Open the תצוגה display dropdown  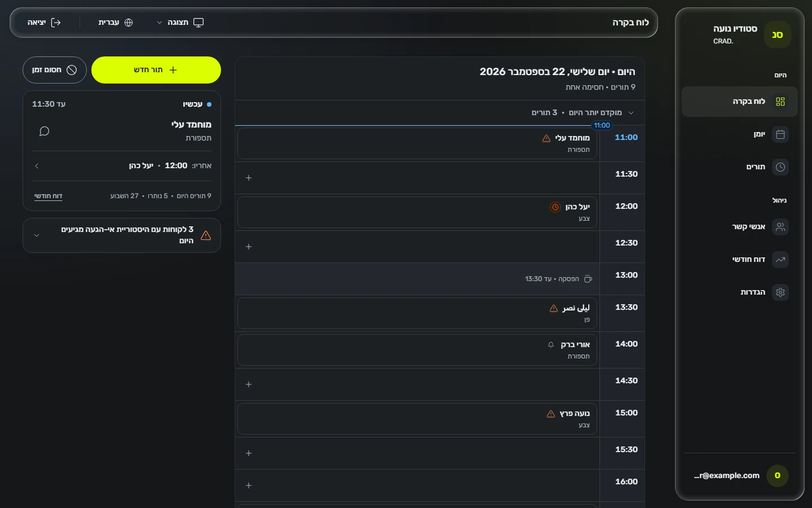click(180, 23)
